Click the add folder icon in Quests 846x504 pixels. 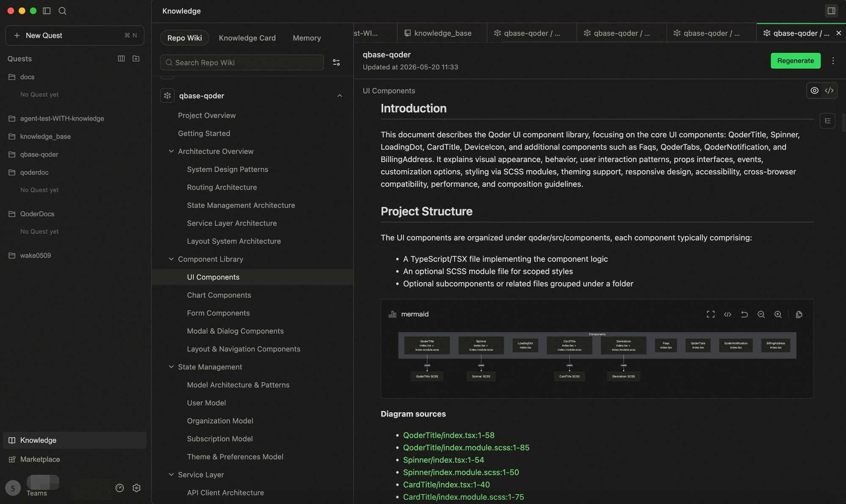[x=136, y=58]
